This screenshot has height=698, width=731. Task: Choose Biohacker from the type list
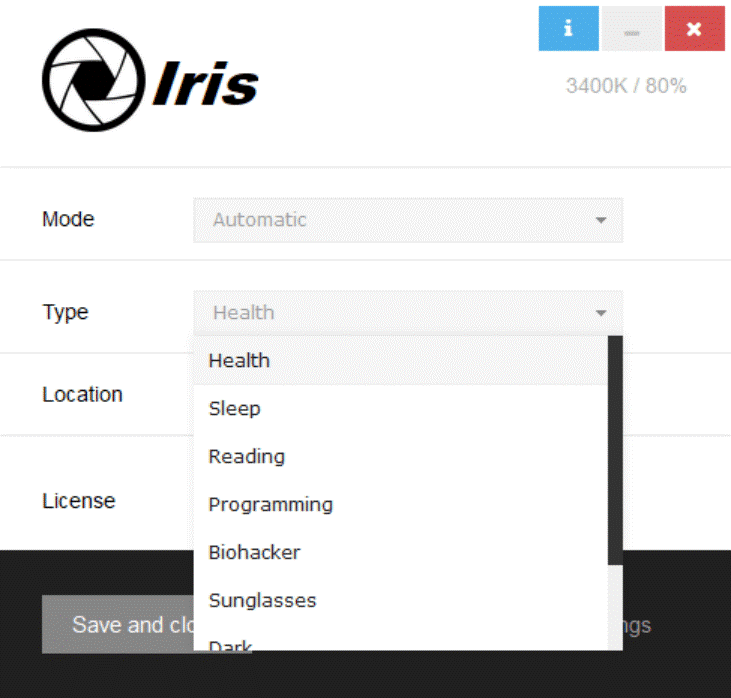[400, 553]
